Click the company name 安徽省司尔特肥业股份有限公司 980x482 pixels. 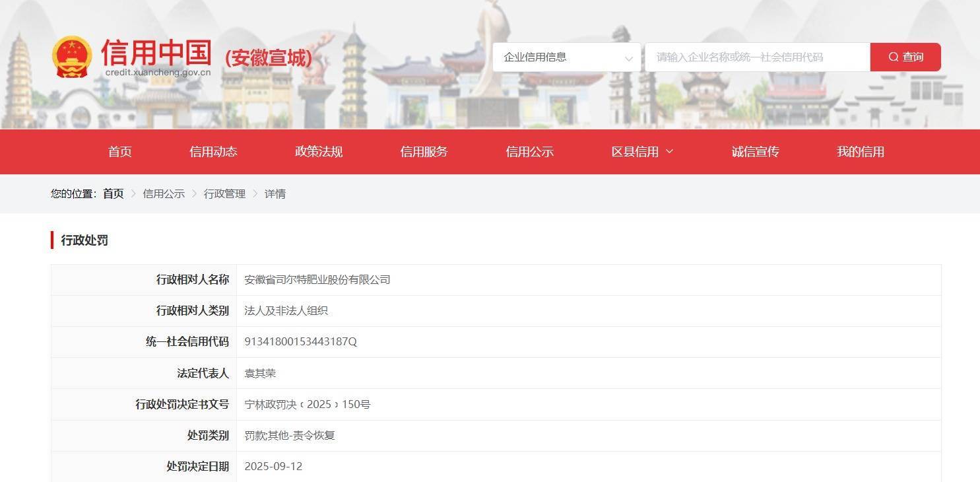coord(317,279)
